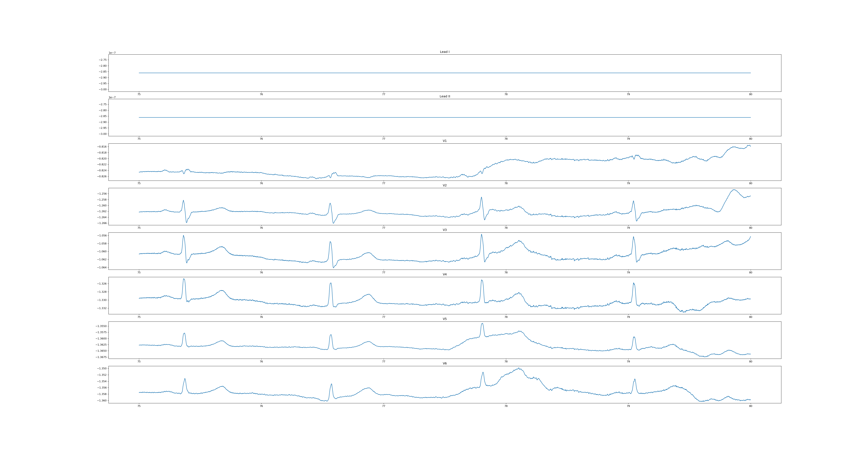The width and height of the screenshot is (868, 453).
Task: Click the first R-peak in the V4 trace
Action: point(184,279)
